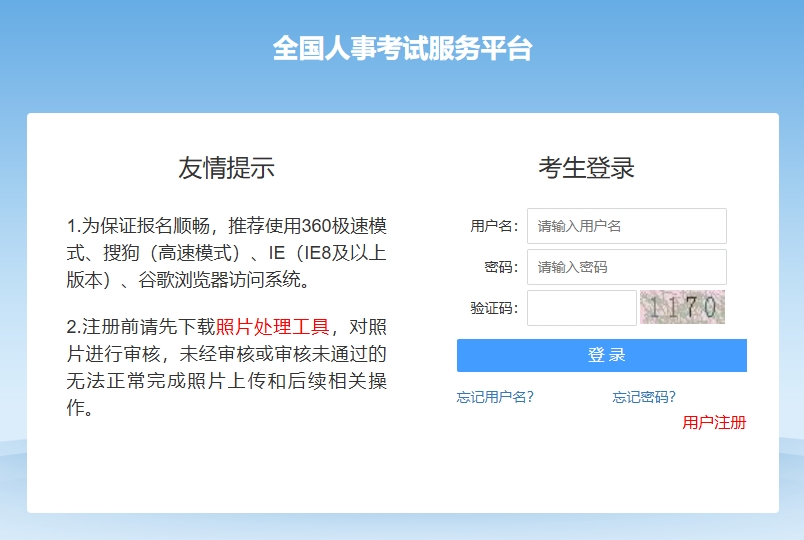Image resolution: width=804 pixels, height=540 pixels.
Task: Click the 全国人事考试服务平台 page title
Action: point(402,48)
